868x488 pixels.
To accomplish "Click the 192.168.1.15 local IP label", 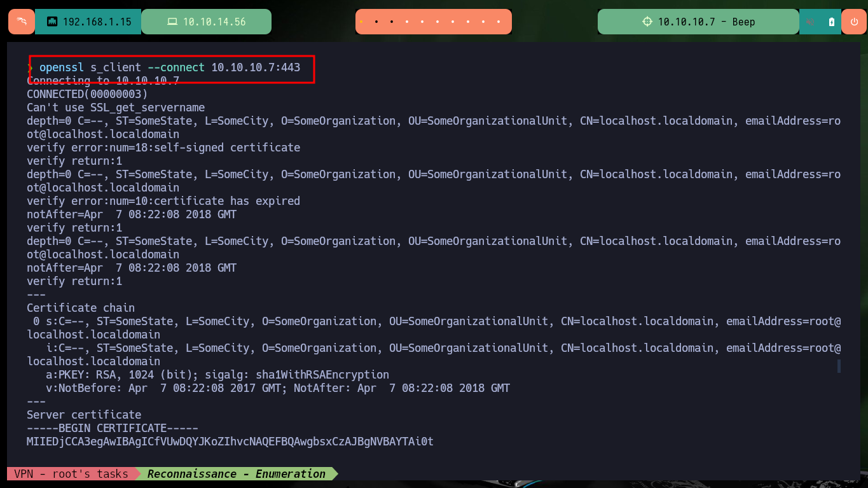I will [97, 22].
